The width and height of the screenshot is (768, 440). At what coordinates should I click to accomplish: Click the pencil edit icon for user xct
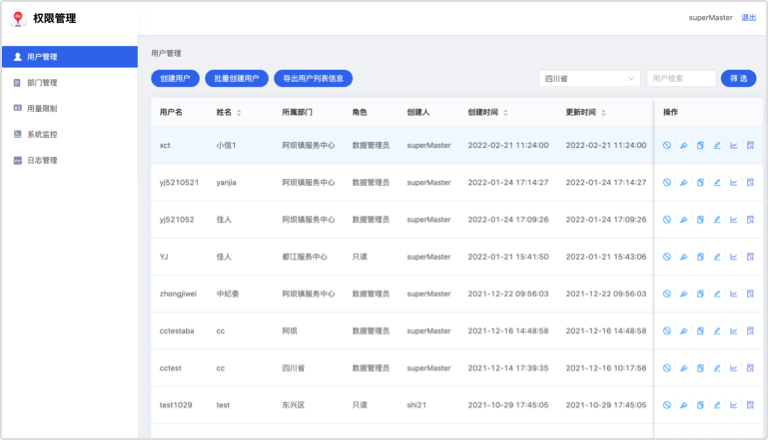[717, 146]
